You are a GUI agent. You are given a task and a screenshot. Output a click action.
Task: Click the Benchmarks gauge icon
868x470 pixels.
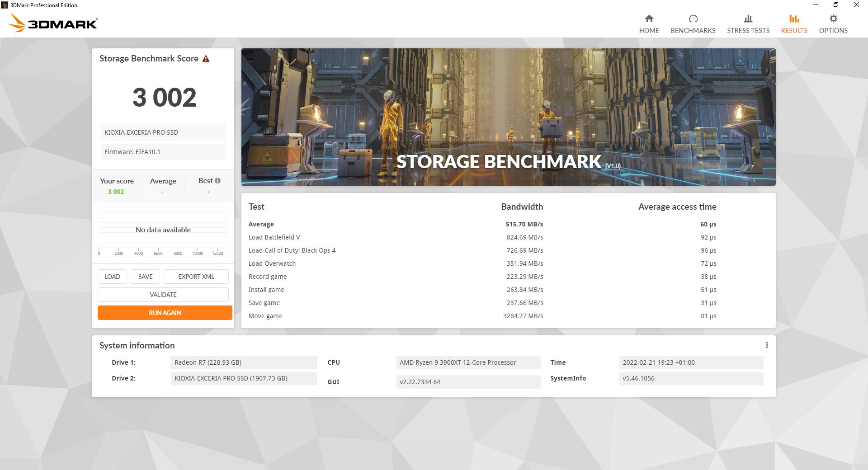pos(693,19)
